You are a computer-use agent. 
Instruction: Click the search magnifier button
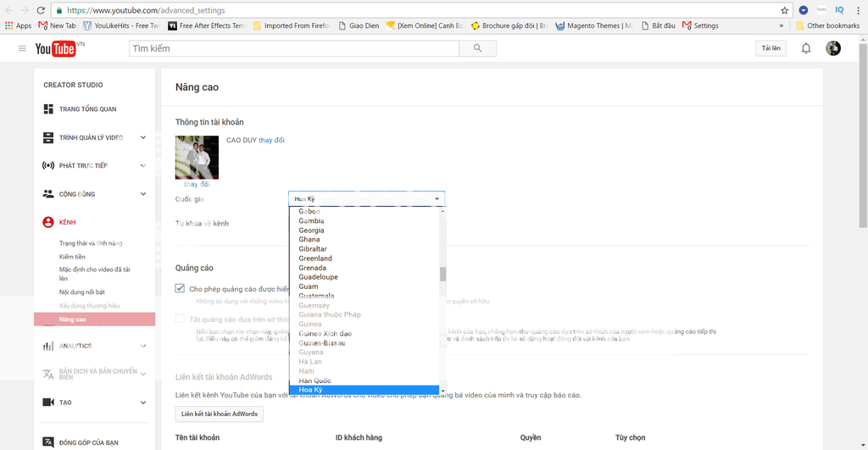478,48
